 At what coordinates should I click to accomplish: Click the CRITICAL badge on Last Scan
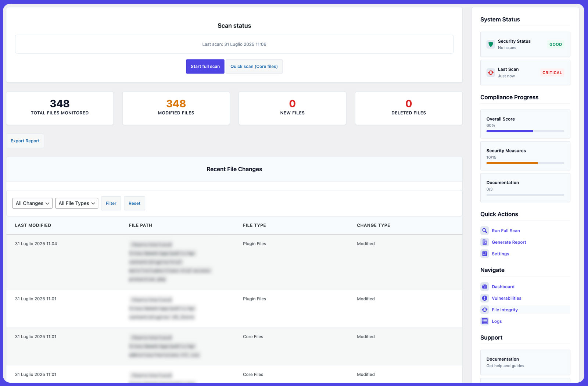(552, 72)
